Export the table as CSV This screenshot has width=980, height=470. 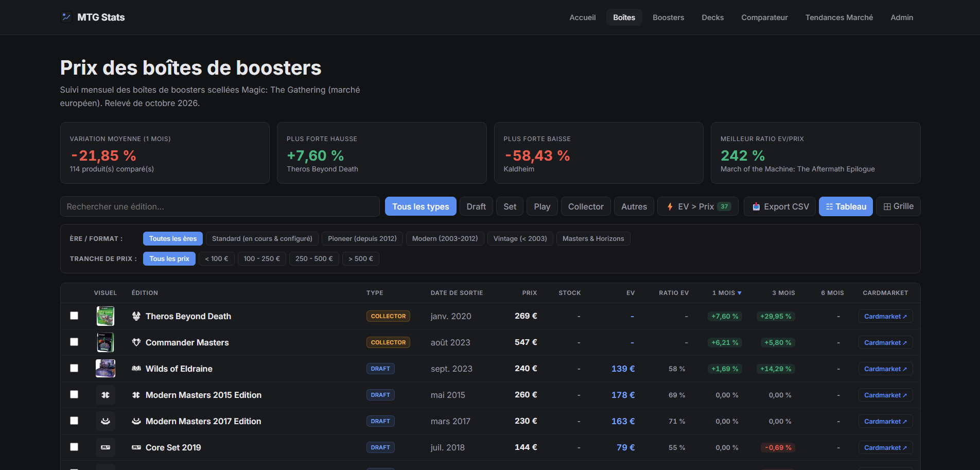[780, 206]
